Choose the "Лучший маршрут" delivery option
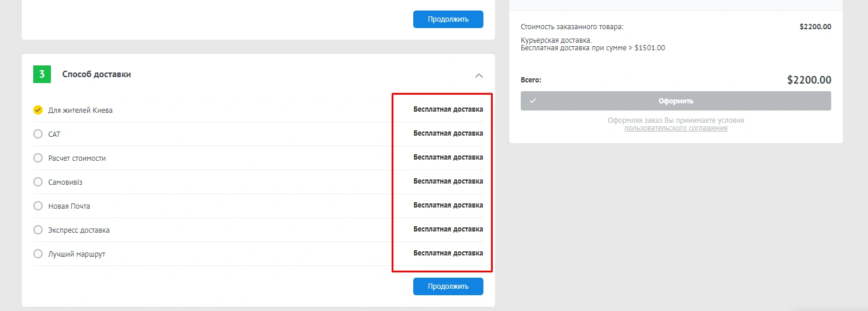868x311 pixels. [x=38, y=254]
